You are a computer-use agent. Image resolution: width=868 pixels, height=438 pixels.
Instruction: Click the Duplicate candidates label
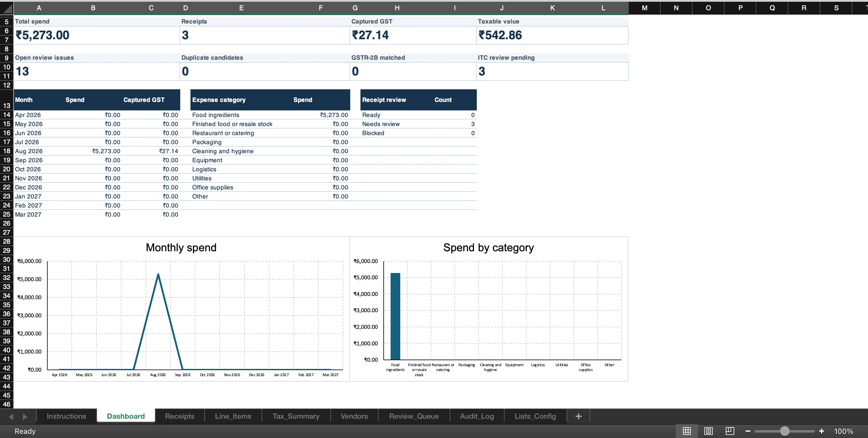click(x=212, y=58)
